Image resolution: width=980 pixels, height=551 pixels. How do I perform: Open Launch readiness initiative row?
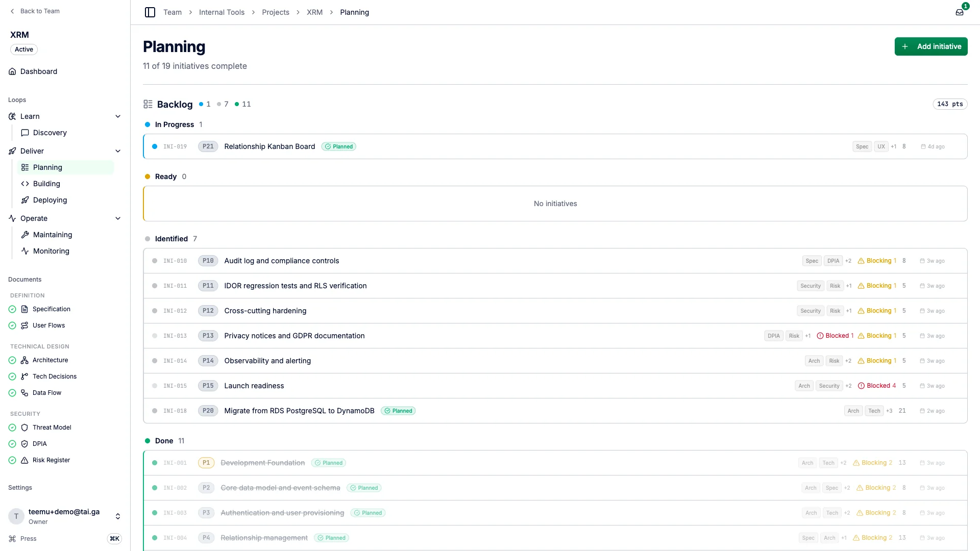click(555, 386)
